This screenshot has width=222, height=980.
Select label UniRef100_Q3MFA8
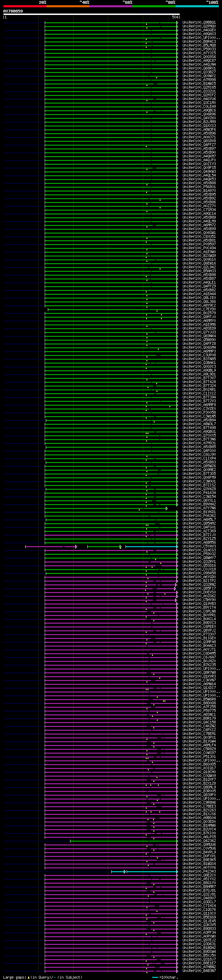pos(199,642)
